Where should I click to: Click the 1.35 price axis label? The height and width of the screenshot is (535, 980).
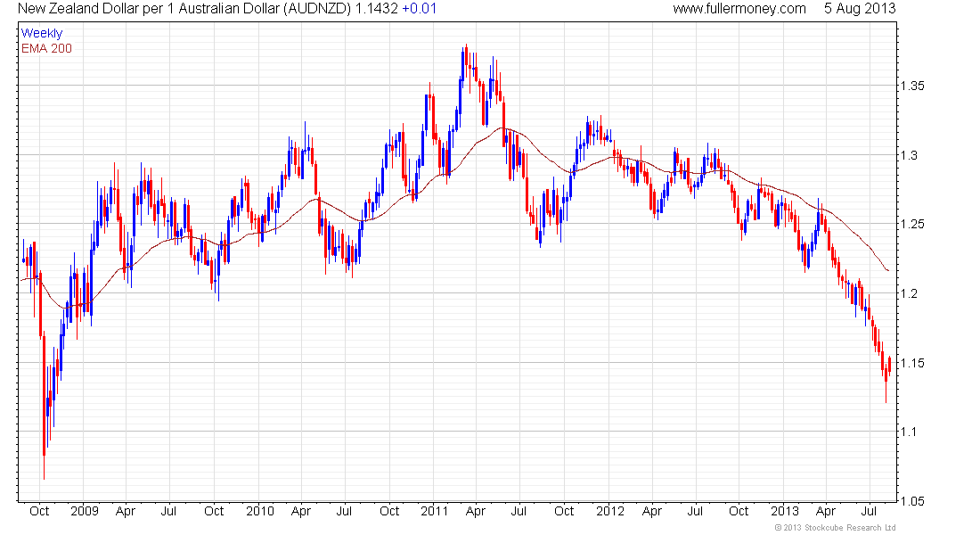pyautogui.click(x=913, y=86)
